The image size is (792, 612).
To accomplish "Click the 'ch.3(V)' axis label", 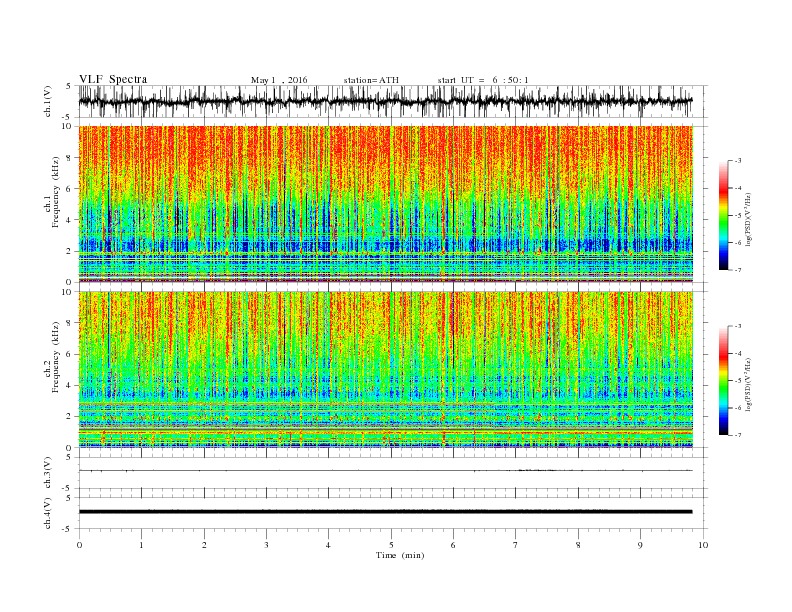I will [x=48, y=473].
